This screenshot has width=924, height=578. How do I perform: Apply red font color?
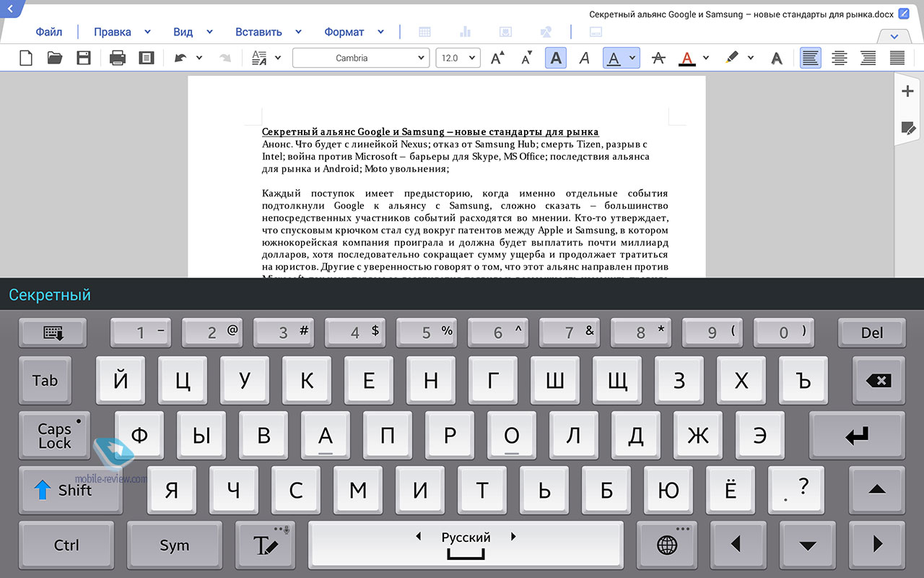pos(687,58)
